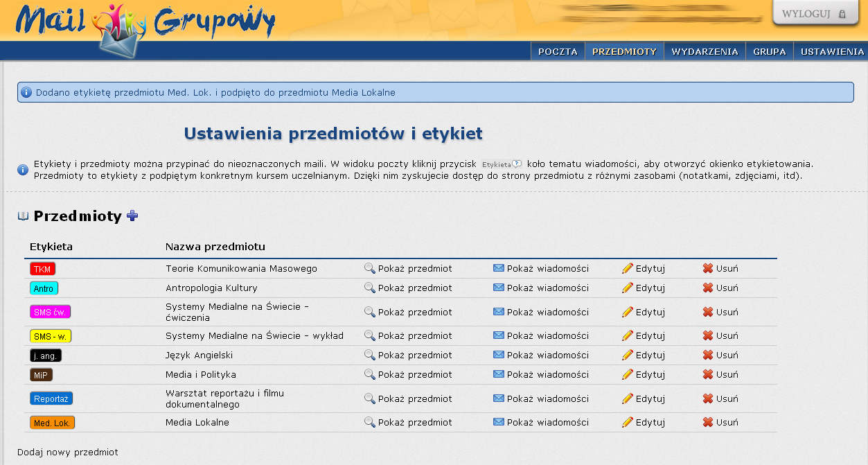Click red X icon for SMS wykład row
This screenshot has width=868, height=465.
tap(708, 335)
